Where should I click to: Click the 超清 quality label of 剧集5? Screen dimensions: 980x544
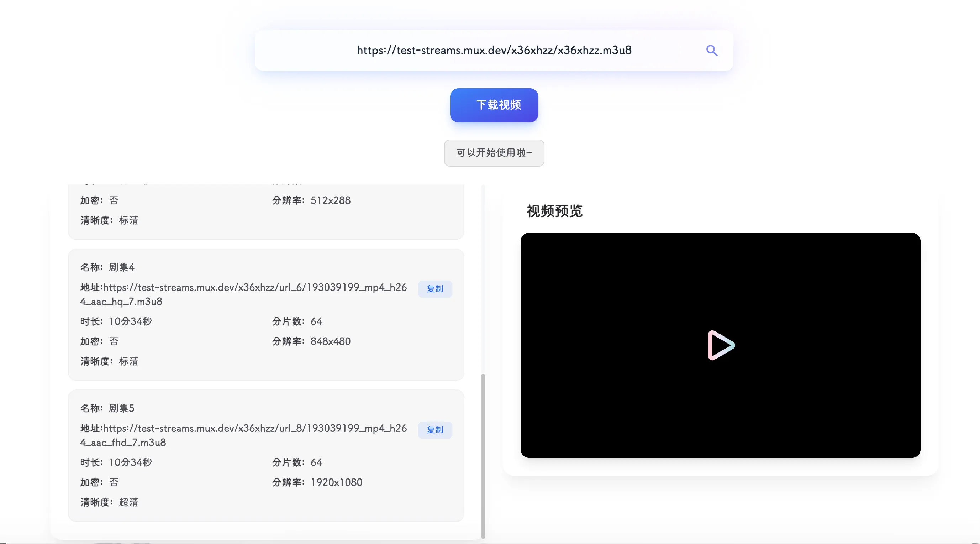click(128, 502)
